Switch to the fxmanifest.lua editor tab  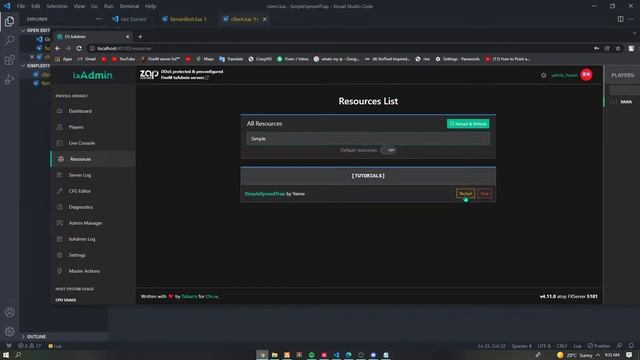[184, 19]
